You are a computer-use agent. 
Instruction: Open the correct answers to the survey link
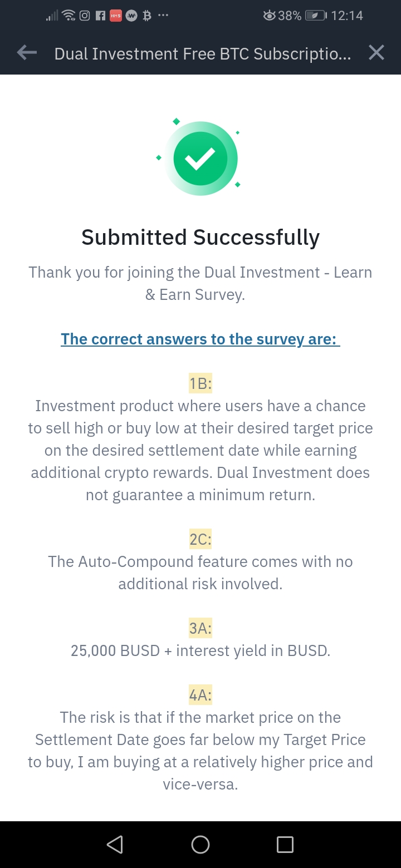200,339
